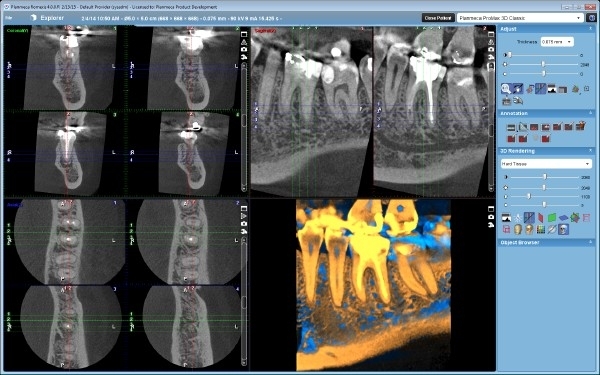600x375 pixels.
Task: Click the yellow skull preset icon
Action: point(518,229)
